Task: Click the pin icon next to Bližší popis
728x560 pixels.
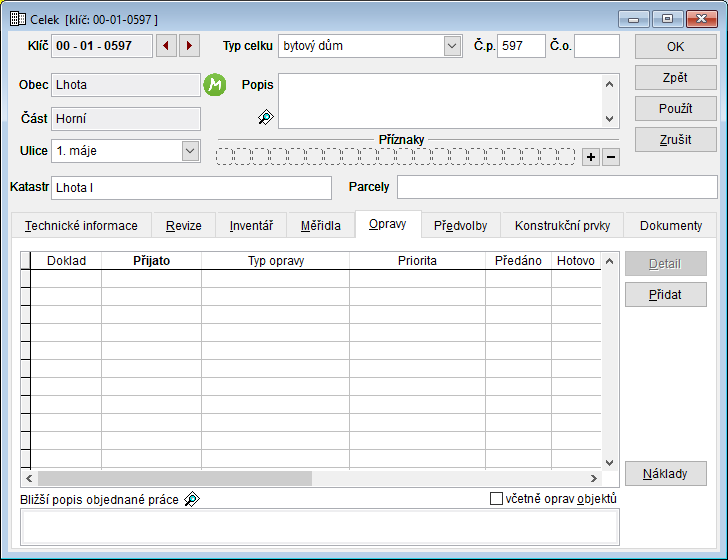Action: [192, 499]
